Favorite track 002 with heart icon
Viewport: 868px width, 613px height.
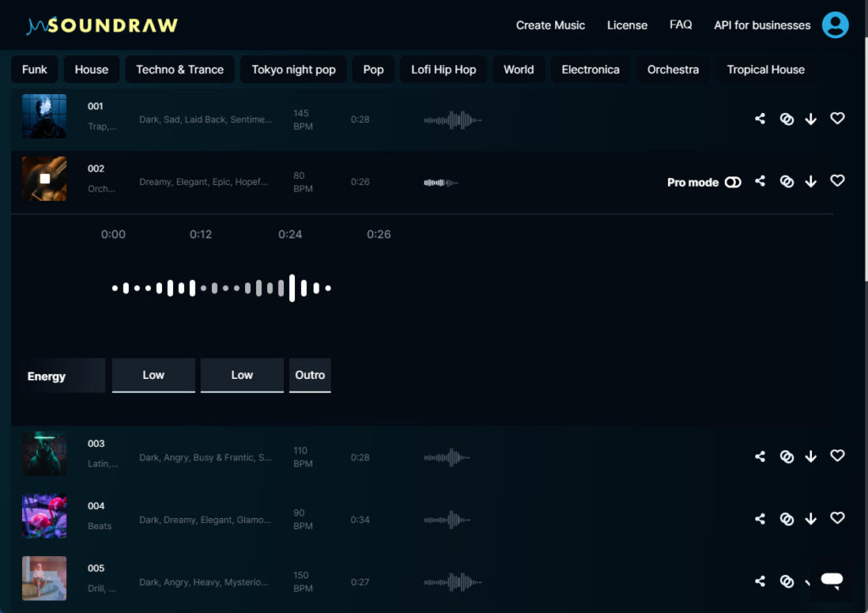point(837,181)
